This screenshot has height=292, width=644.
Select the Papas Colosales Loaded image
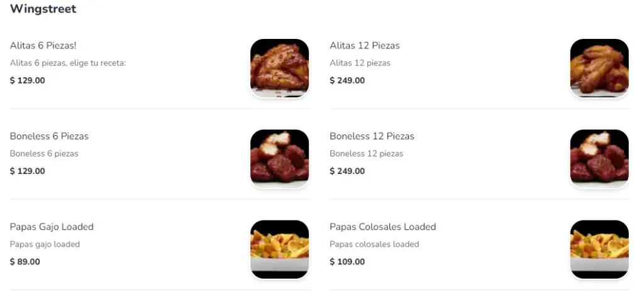point(599,249)
